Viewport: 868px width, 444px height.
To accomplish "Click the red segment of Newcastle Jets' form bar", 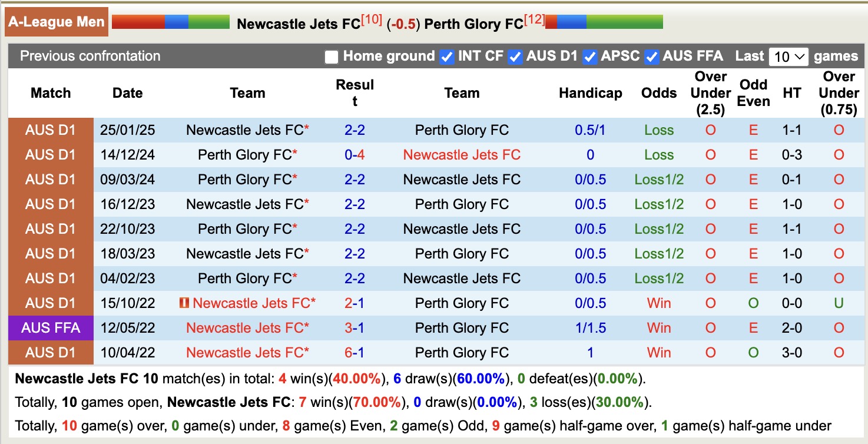I will click(139, 22).
